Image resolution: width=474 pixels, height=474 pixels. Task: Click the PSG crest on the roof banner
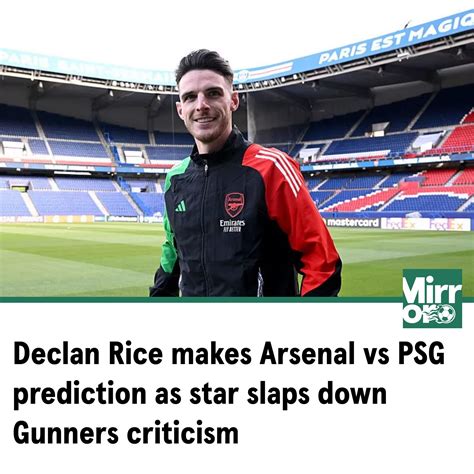point(244,76)
